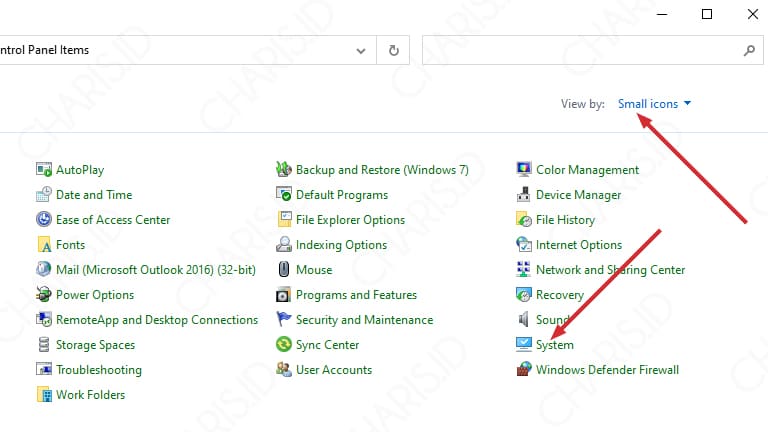Open the Recovery icon
768x432 pixels.
tap(524, 295)
